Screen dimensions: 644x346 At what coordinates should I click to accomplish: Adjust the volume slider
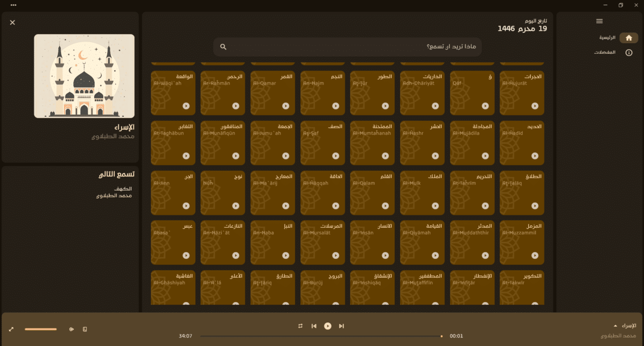pos(41,329)
